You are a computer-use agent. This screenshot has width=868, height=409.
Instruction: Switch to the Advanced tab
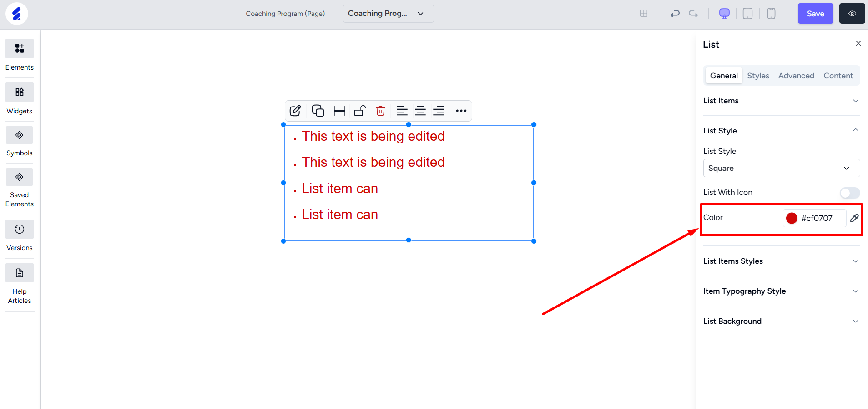(x=796, y=76)
